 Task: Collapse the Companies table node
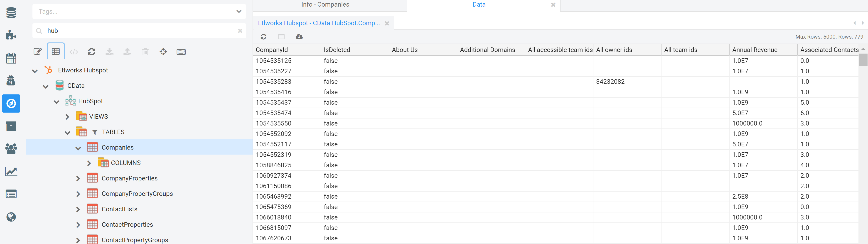click(78, 148)
